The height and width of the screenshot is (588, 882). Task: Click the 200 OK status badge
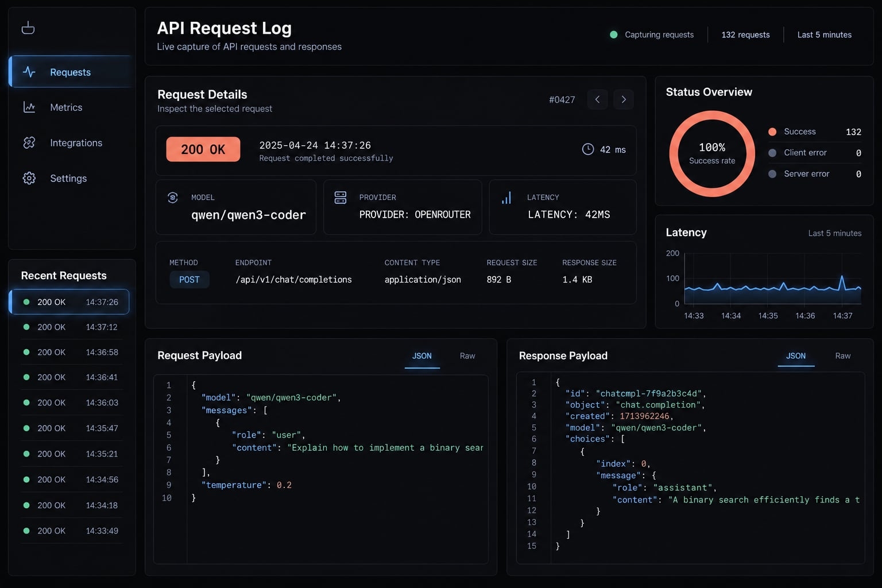pos(203,149)
